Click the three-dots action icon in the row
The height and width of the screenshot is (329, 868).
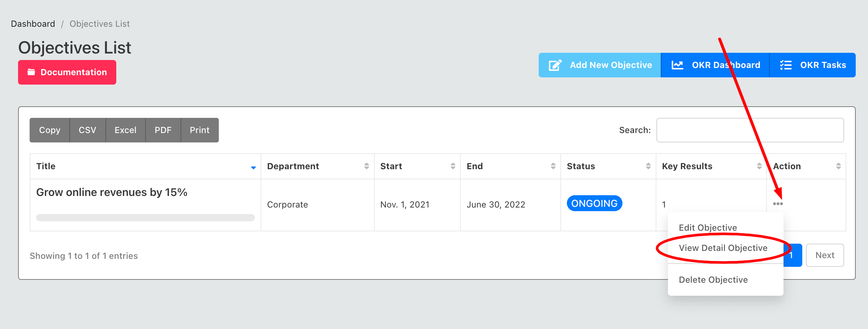coord(778,204)
